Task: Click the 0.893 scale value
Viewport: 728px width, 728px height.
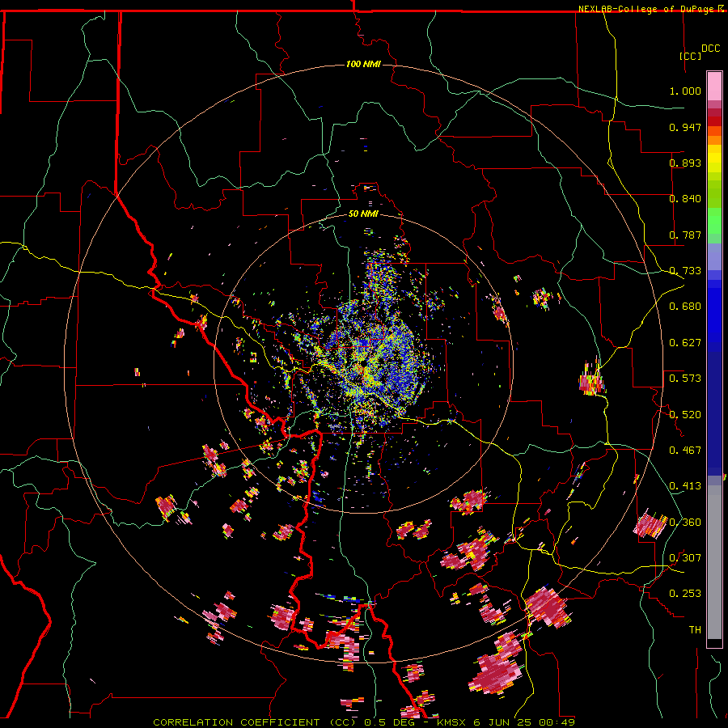Action: (685, 163)
